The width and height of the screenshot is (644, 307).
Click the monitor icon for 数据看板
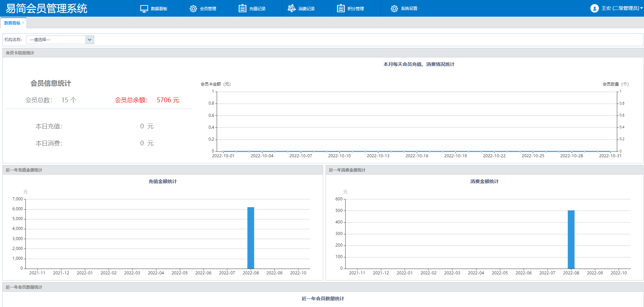coord(144,8)
